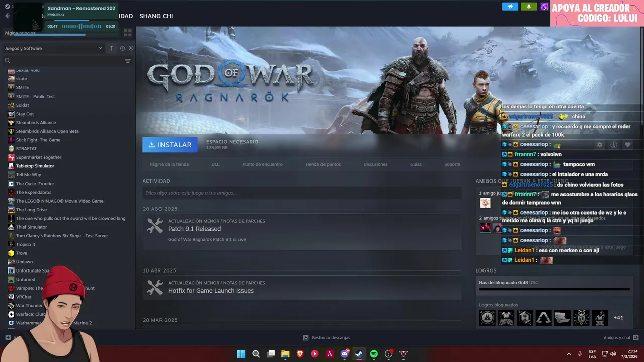Open game info icon

(x=614, y=145)
